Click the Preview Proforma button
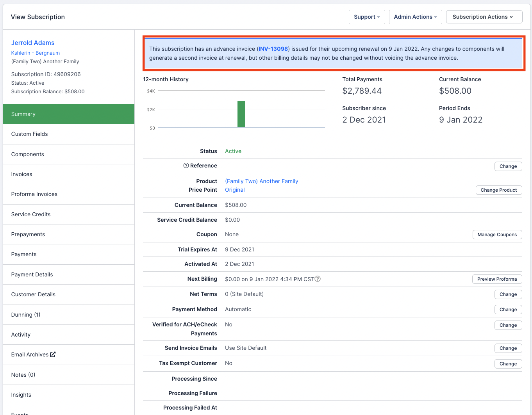The height and width of the screenshot is (415, 532). click(497, 279)
